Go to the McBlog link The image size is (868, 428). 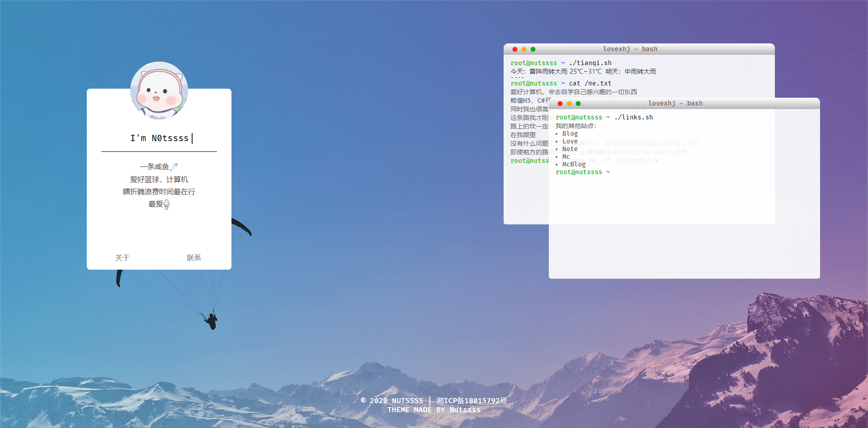click(574, 165)
